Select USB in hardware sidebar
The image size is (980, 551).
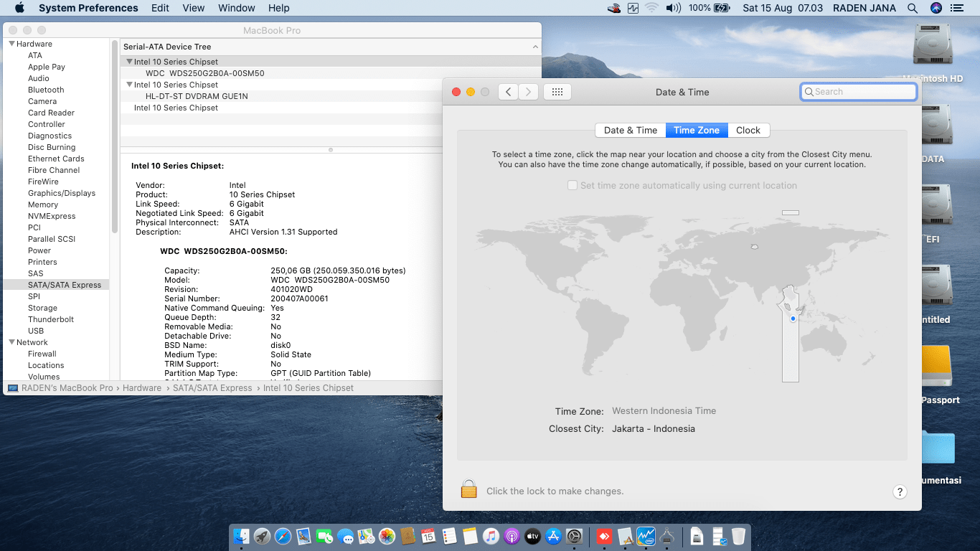(36, 331)
